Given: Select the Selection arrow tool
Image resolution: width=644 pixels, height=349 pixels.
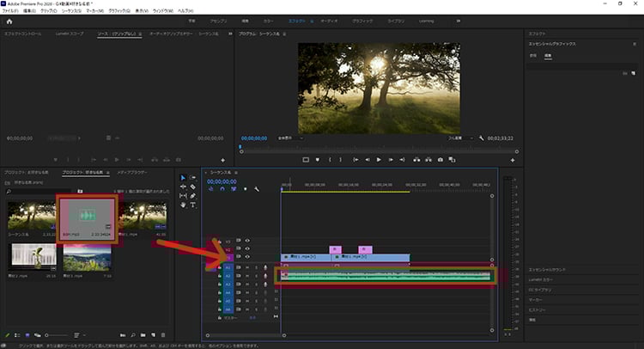Looking at the screenshot, I should pos(183,178).
